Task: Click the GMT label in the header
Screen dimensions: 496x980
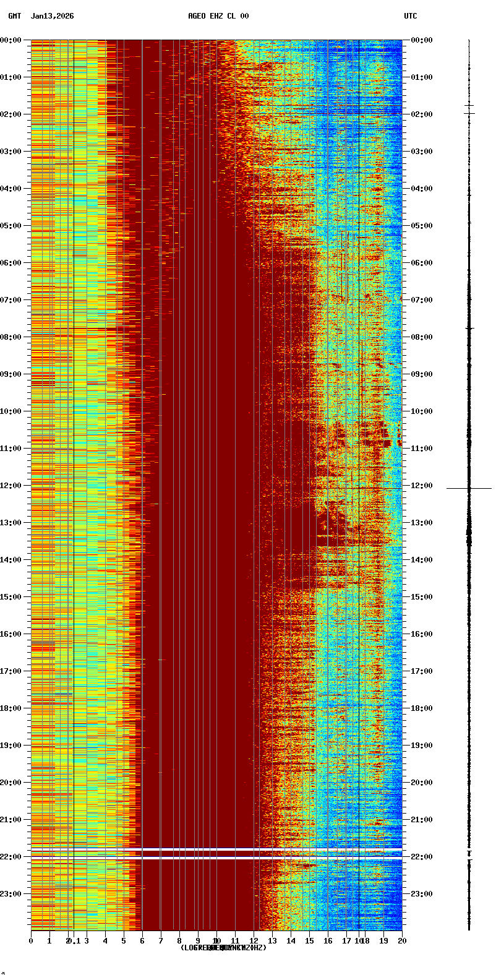Action: 14,16
